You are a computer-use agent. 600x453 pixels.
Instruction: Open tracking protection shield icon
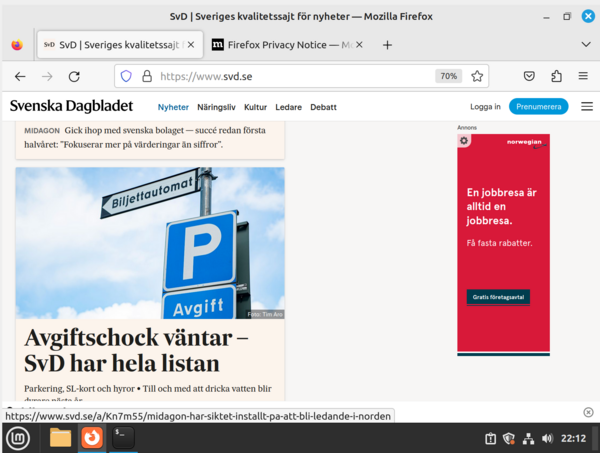click(126, 76)
